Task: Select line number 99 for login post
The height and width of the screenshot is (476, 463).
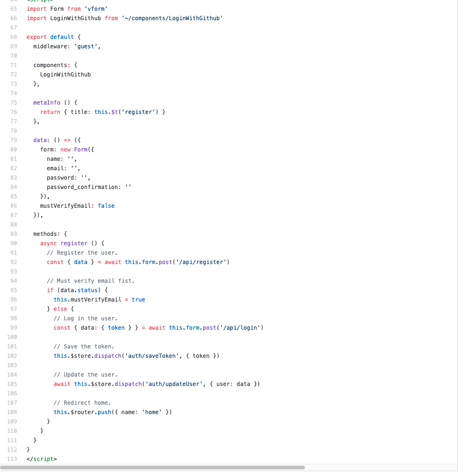Action: click(x=13, y=327)
